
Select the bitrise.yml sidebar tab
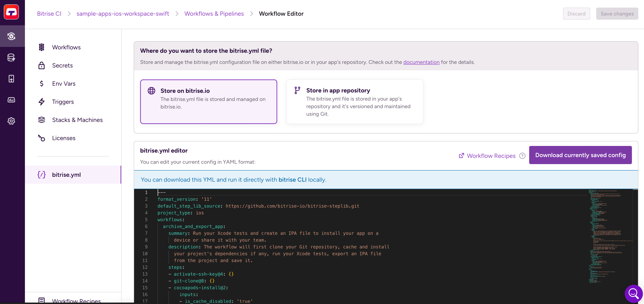[73, 175]
